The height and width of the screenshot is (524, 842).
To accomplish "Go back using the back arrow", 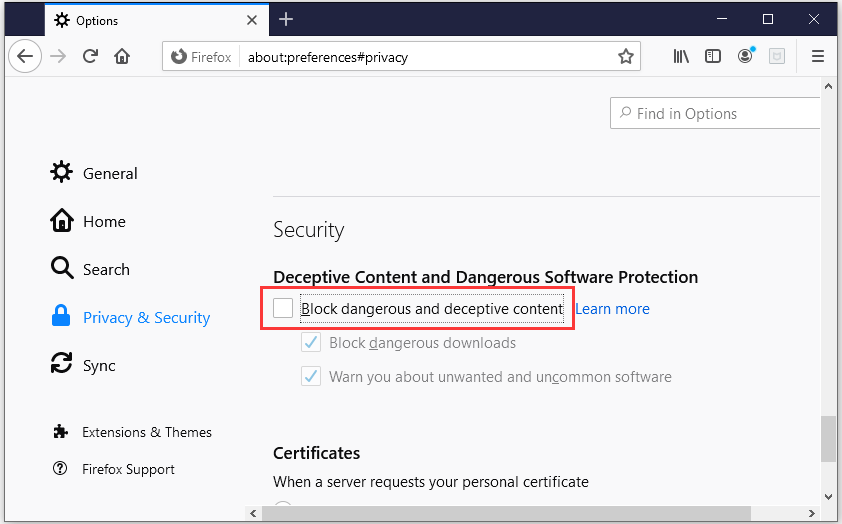I will pos(25,56).
